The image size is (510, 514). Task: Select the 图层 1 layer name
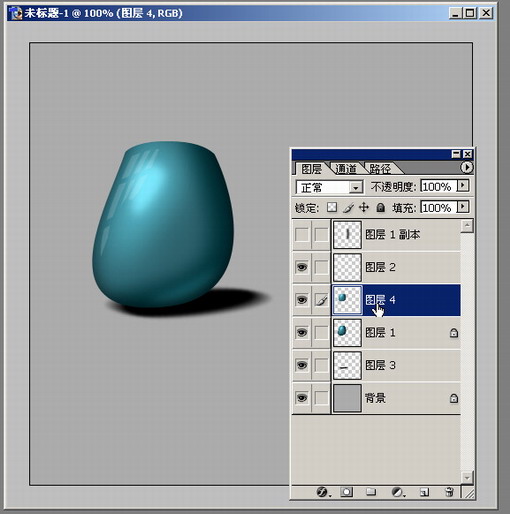click(x=380, y=333)
